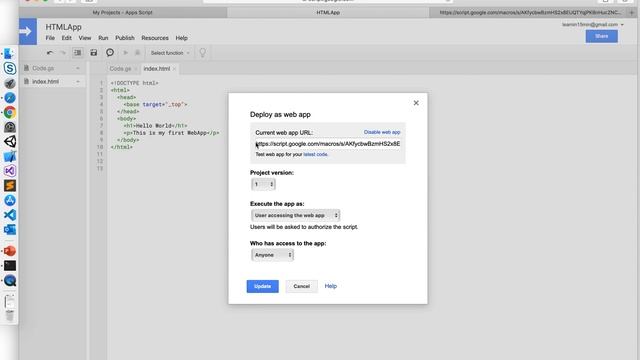Open the View menu

(85, 38)
